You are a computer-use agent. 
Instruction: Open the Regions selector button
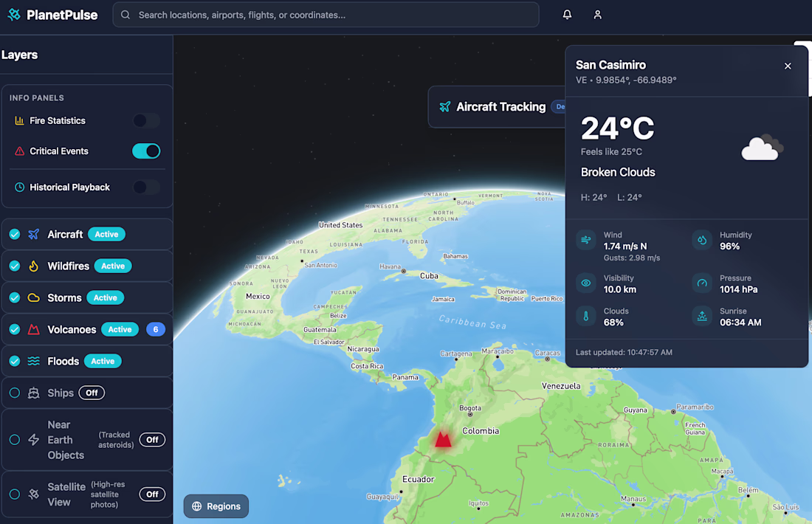(x=216, y=506)
